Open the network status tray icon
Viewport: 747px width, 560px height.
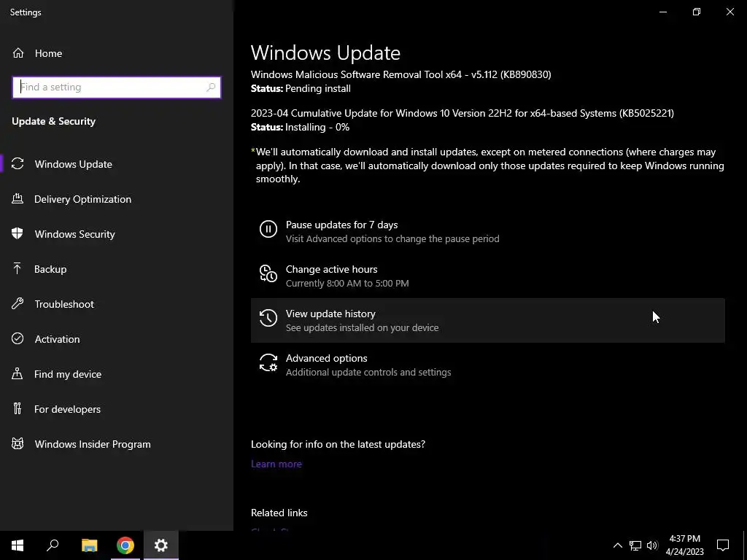635,545
